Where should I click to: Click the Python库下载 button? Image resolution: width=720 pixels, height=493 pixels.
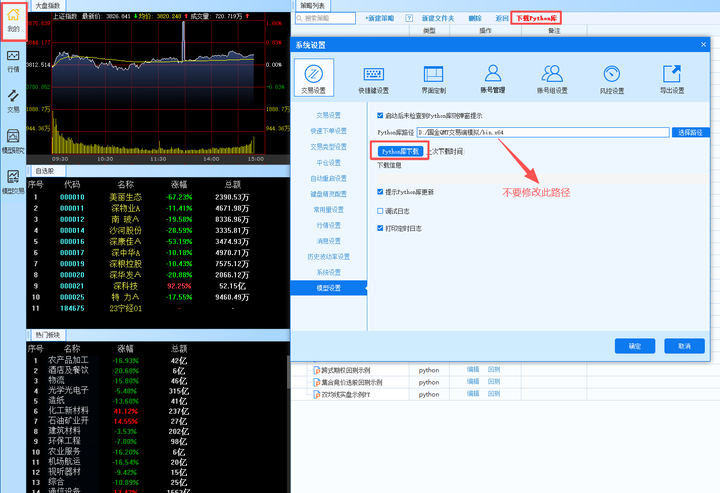[400, 151]
